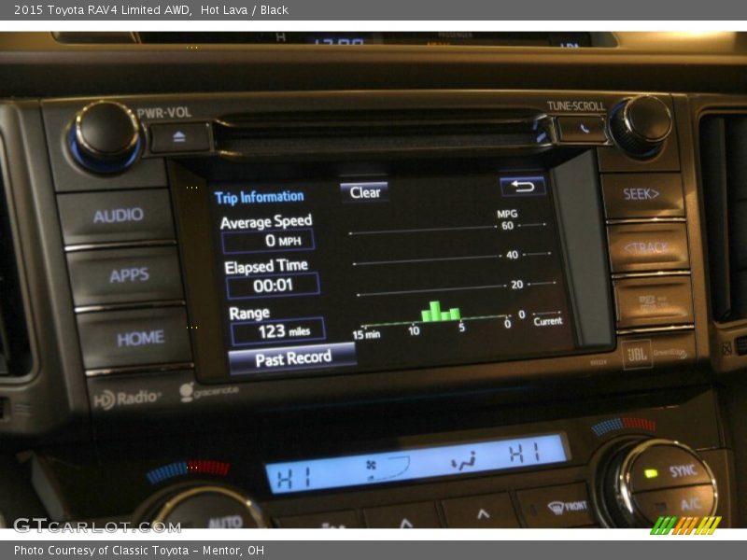
Task: Select the Elapsed Time 00:01 value
Action: tap(273, 286)
